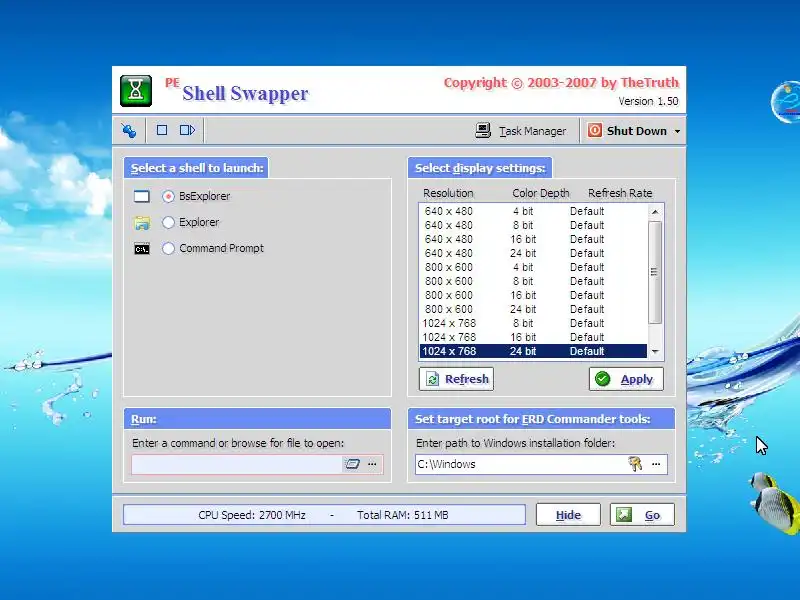This screenshot has width=800, height=600.
Task: Click the Shut Down button
Action: [628, 131]
